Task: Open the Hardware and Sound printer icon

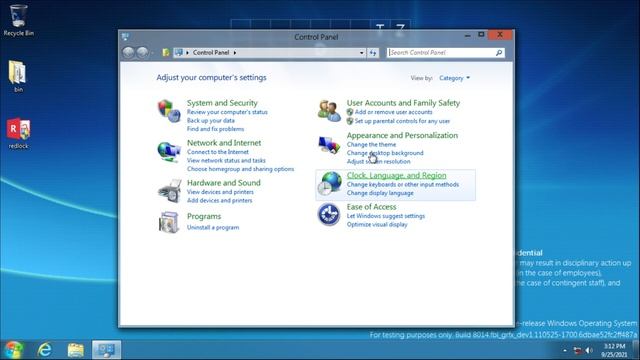Action: [169, 191]
